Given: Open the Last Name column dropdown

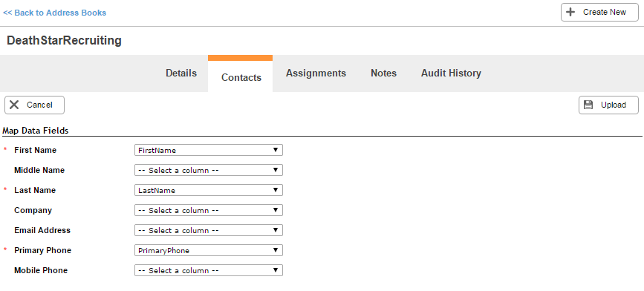Looking at the screenshot, I should [x=209, y=191].
